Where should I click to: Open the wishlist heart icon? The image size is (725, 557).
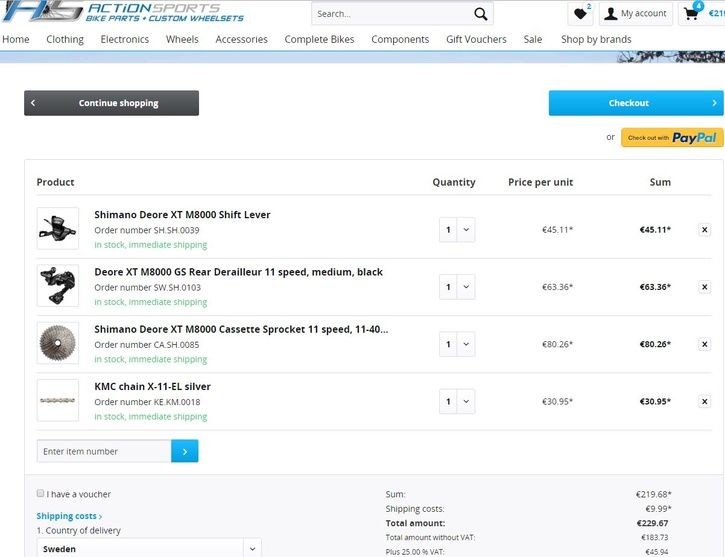click(x=580, y=14)
